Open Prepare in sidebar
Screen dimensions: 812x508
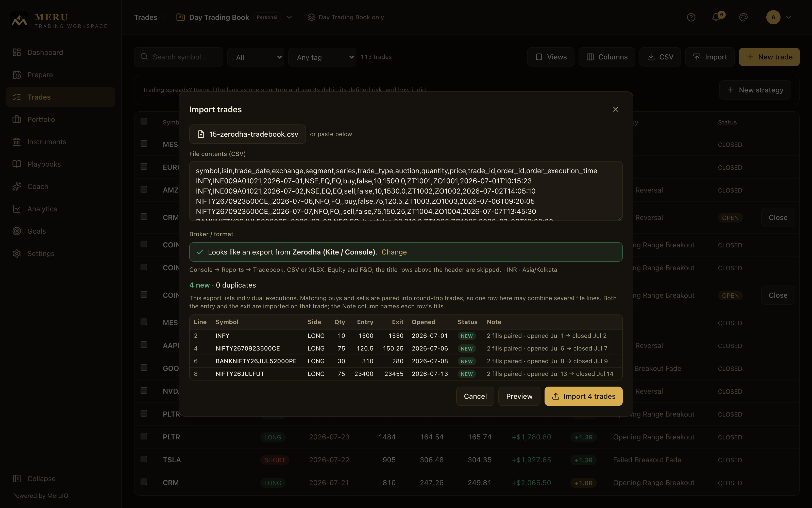tap(60, 75)
